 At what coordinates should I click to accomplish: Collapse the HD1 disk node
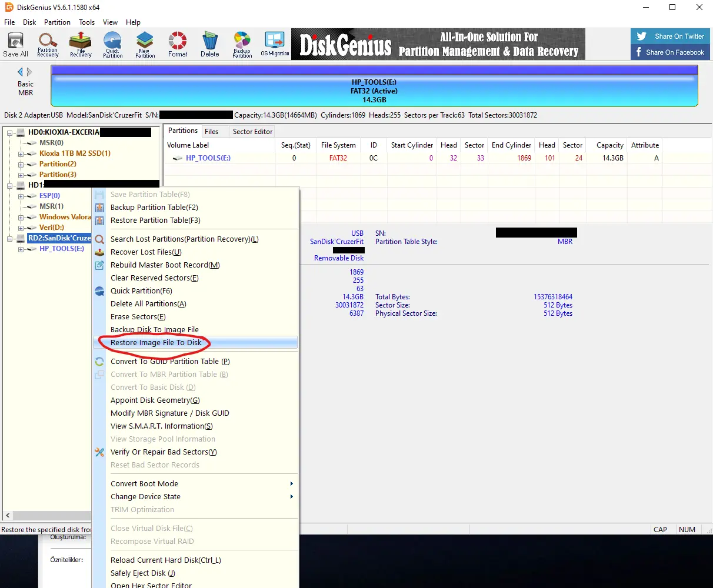[x=10, y=185]
